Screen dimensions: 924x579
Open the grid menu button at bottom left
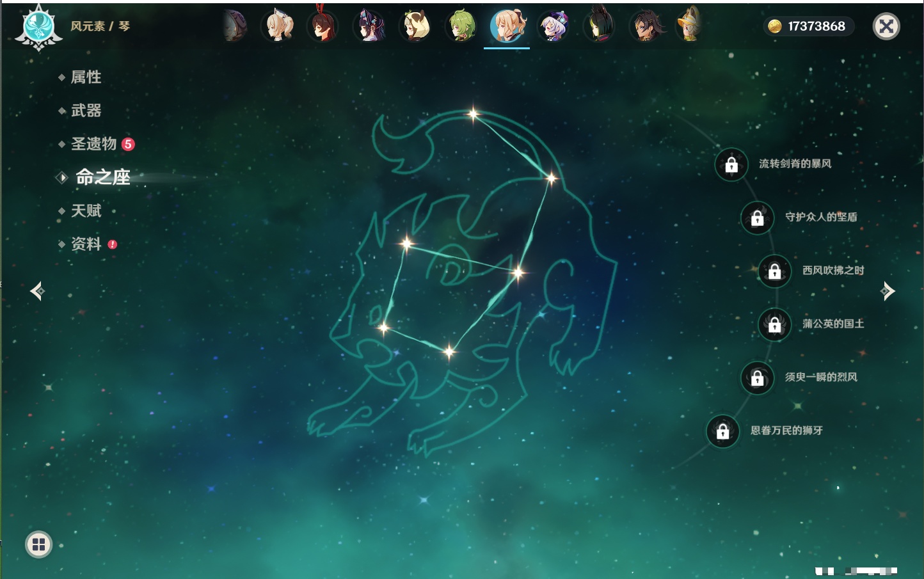38,545
